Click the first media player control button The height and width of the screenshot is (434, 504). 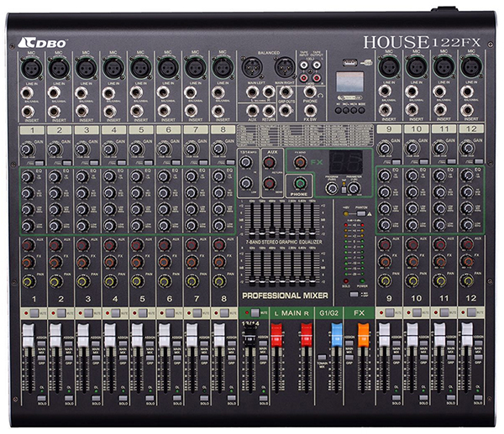tap(339, 110)
